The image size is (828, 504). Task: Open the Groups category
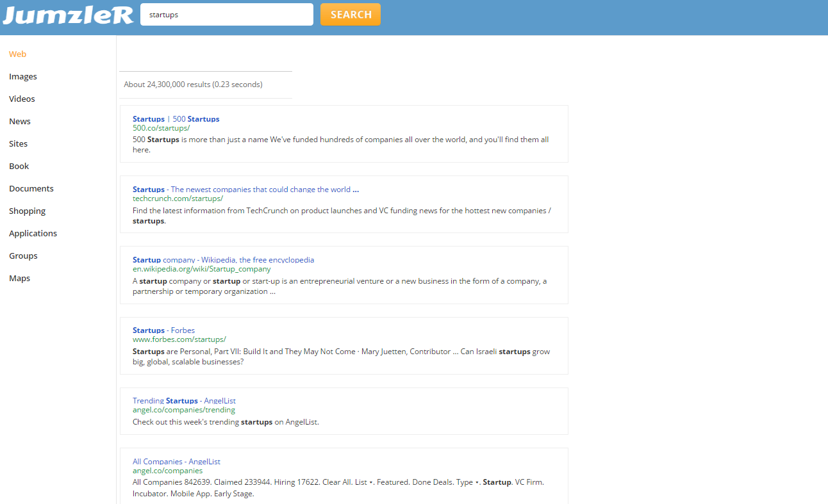point(23,256)
